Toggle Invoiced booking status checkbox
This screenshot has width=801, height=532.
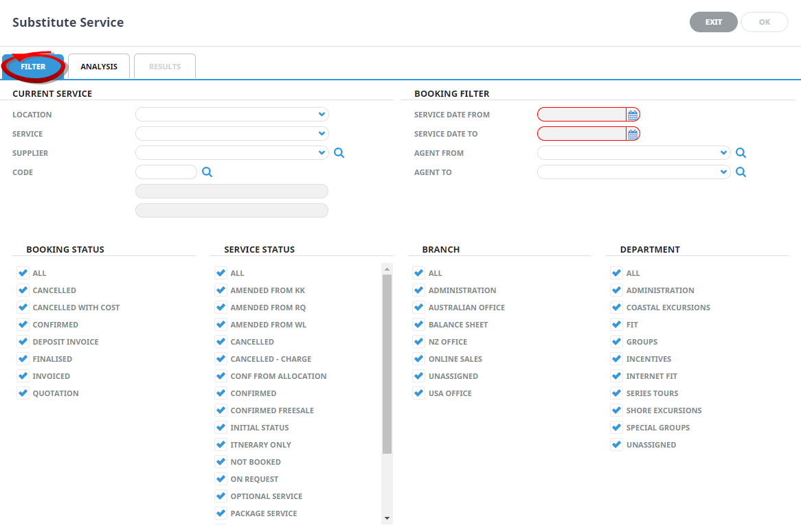pos(23,375)
